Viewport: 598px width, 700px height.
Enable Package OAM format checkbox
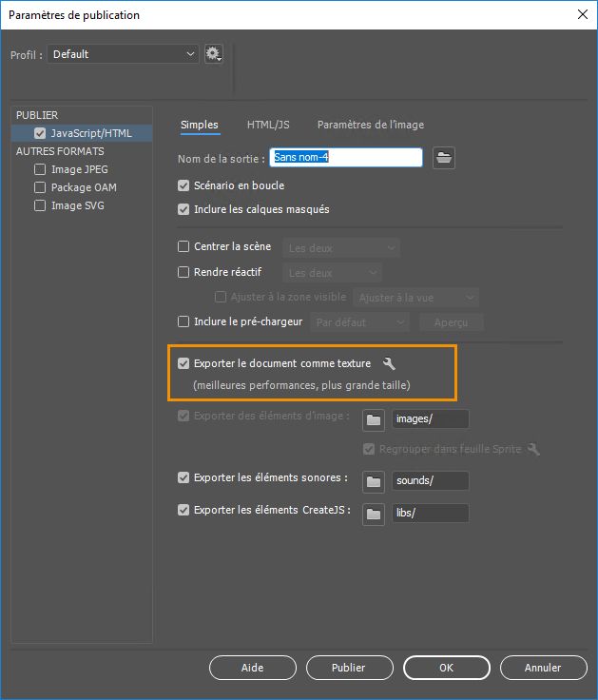point(40,187)
